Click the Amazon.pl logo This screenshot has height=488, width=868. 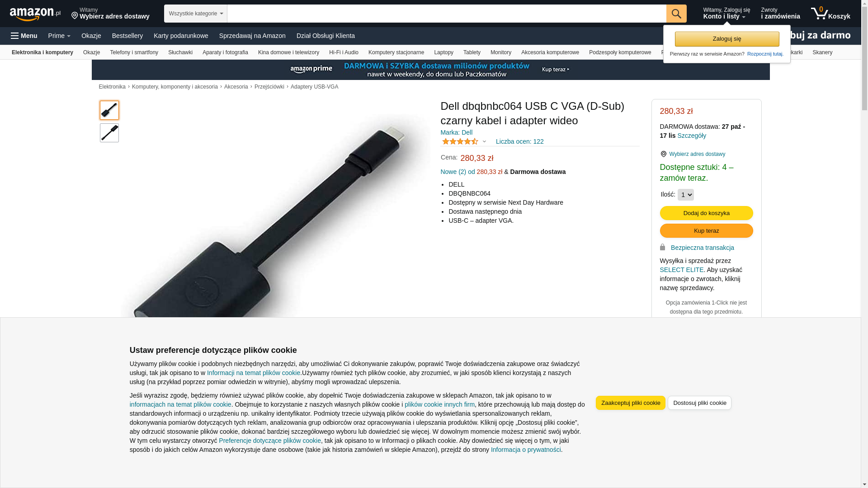pyautogui.click(x=35, y=14)
